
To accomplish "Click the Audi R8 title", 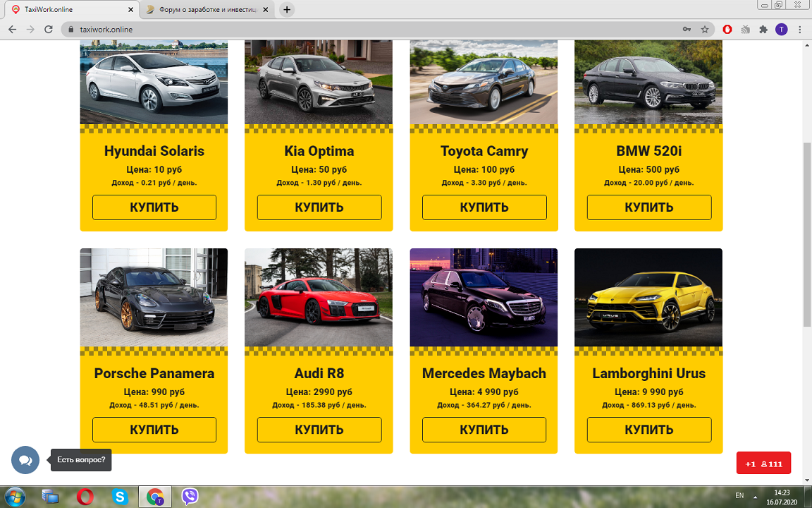I will coord(319,373).
